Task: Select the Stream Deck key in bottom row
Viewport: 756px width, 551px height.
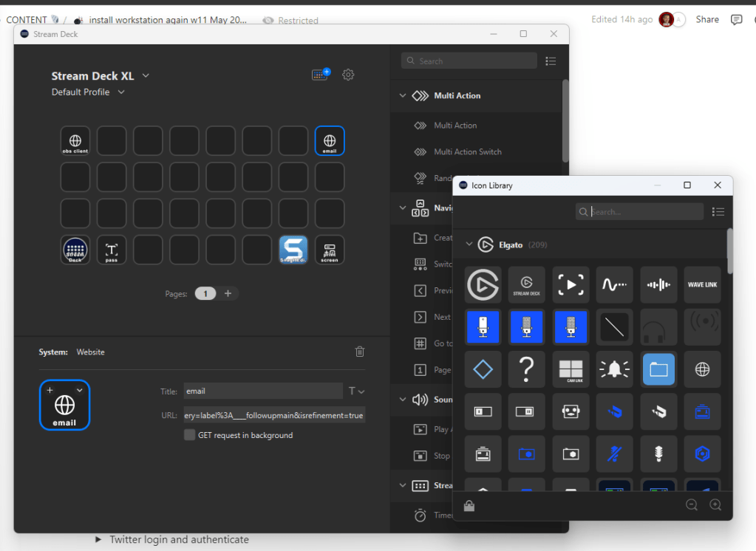Action: (75, 250)
